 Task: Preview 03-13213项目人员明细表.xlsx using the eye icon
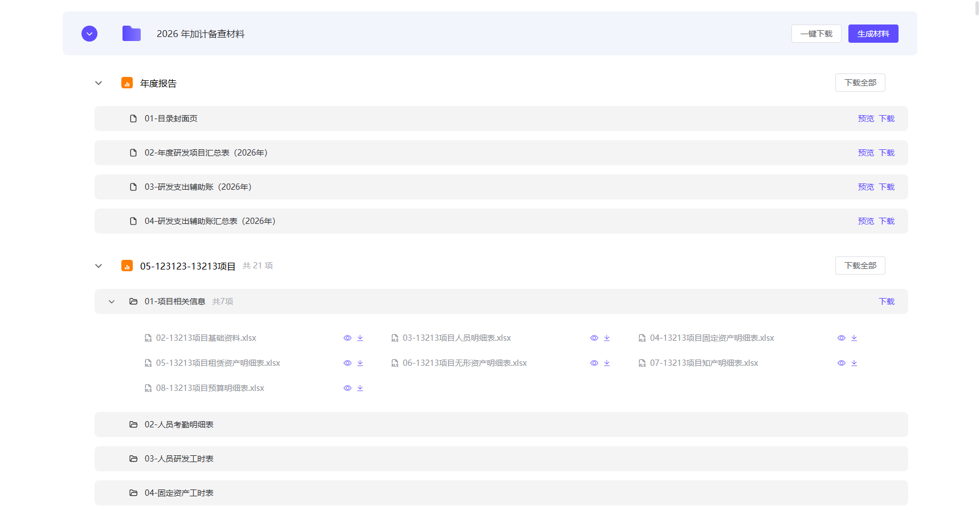[594, 338]
